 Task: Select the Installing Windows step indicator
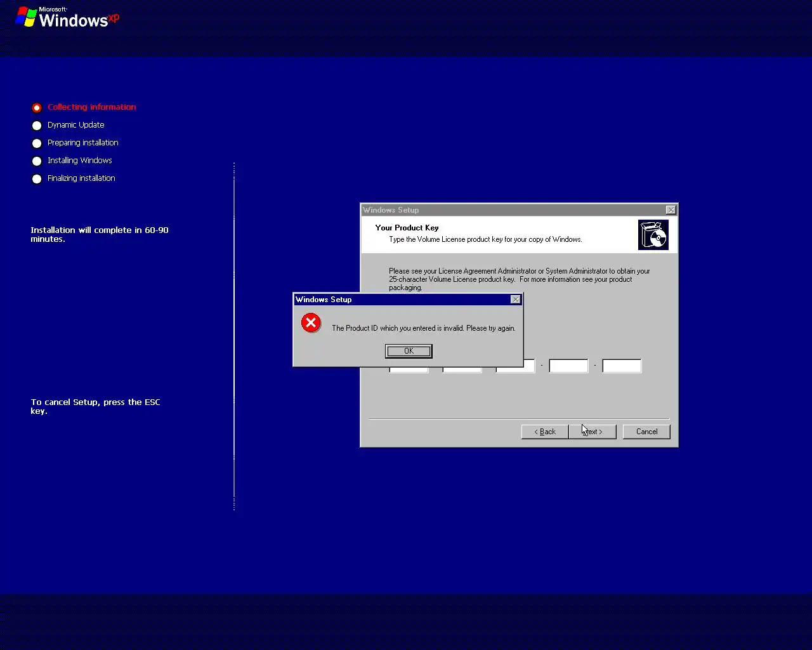[37, 161]
